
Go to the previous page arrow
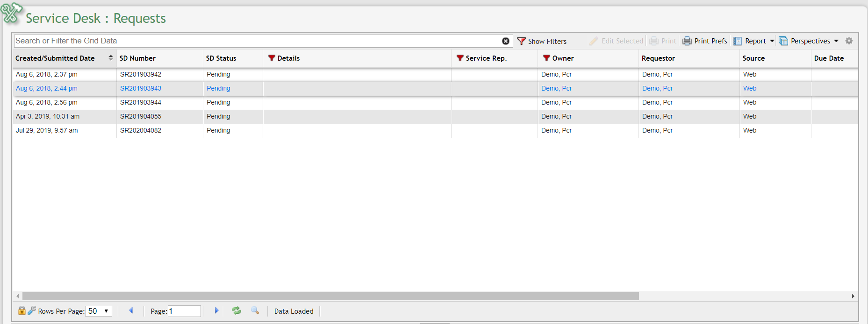tap(131, 311)
